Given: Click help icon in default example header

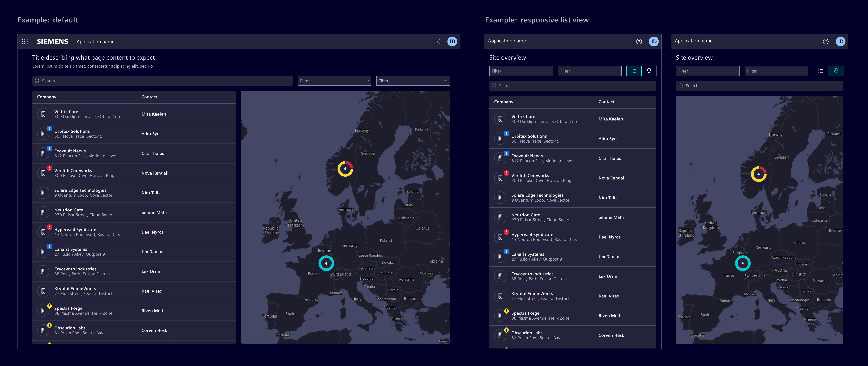Looking at the screenshot, I should tap(437, 41).
